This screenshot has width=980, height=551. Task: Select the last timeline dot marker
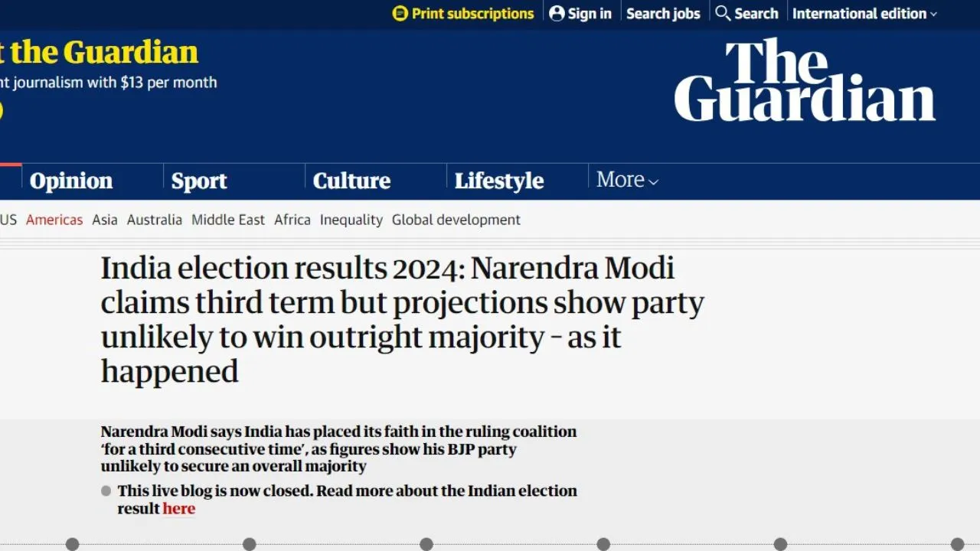(957, 544)
